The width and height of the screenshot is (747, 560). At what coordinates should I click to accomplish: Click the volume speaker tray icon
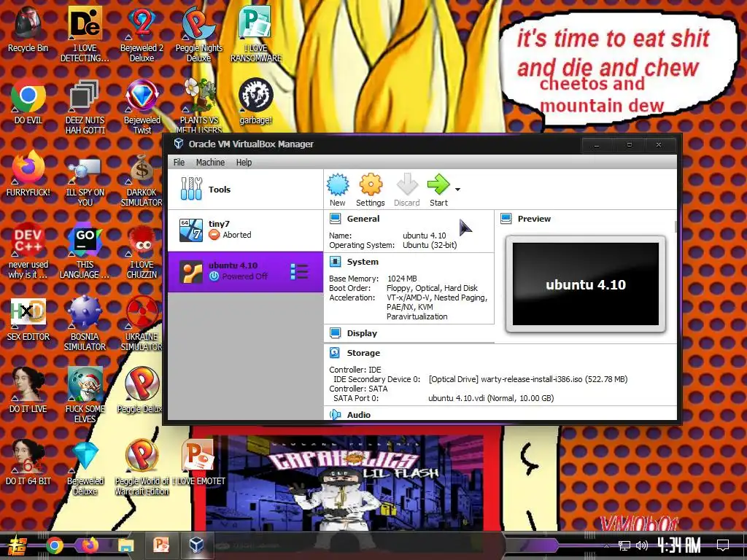tap(642, 545)
